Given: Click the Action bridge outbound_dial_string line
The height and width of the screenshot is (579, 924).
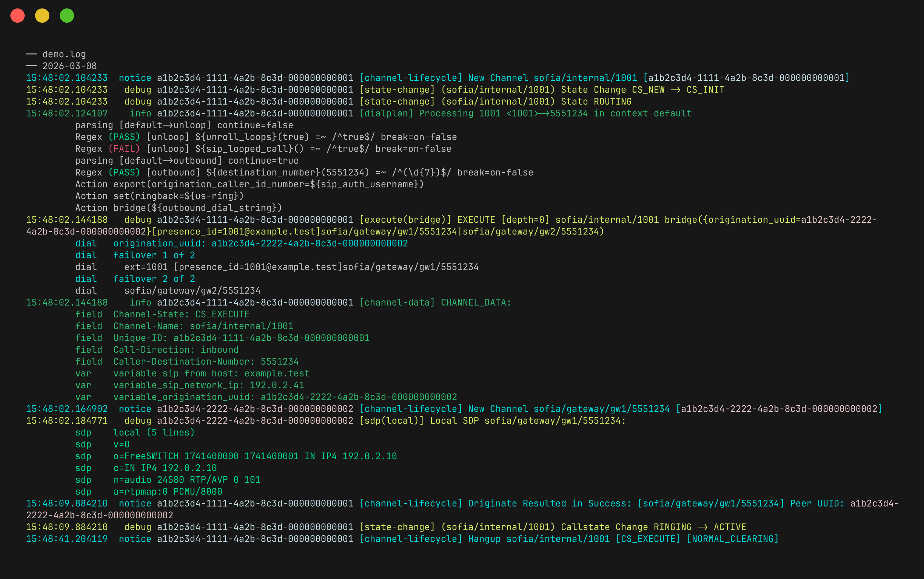Looking at the screenshot, I should click(x=178, y=208).
